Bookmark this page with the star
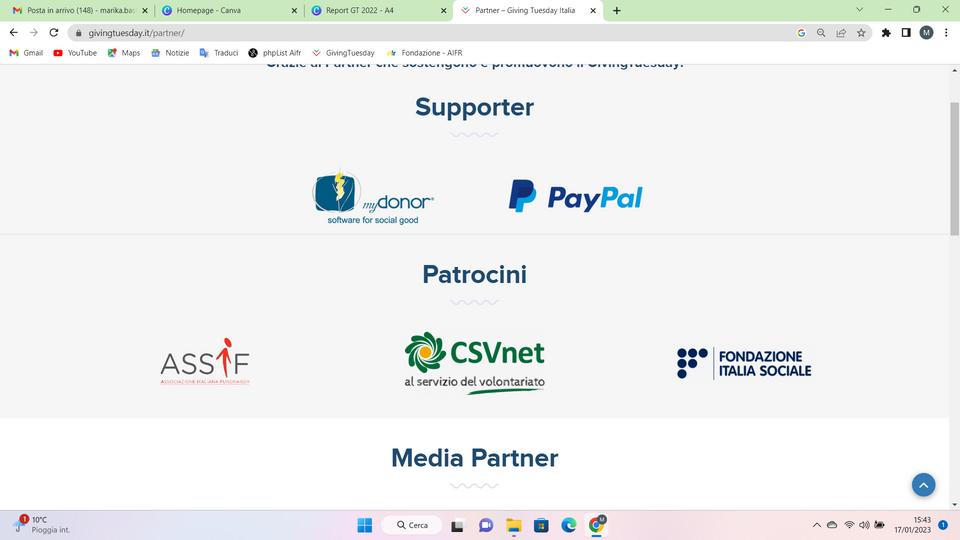 [861, 33]
